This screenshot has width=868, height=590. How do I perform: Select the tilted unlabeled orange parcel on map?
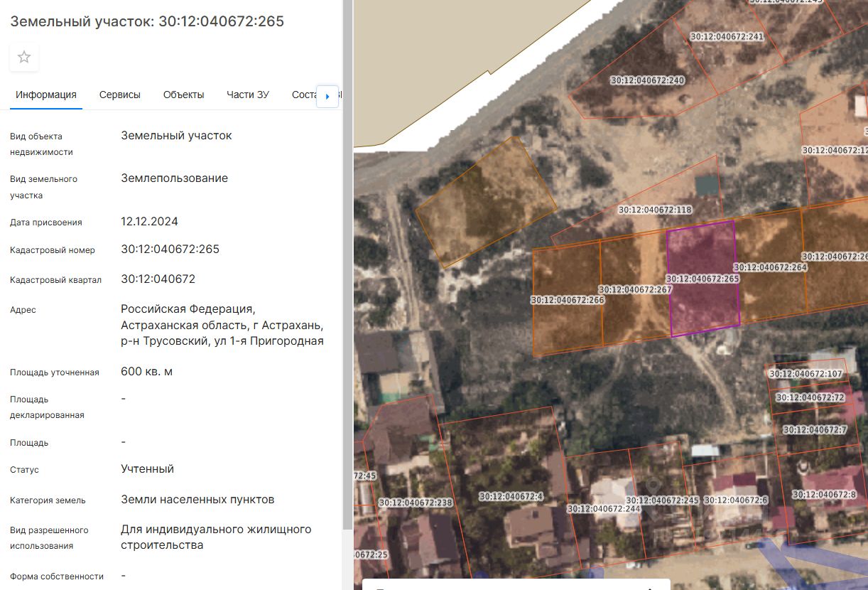[486, 202]
